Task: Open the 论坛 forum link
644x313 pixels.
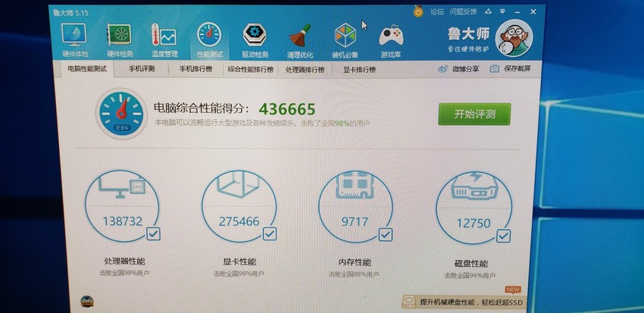Action: tap(437, 11)
